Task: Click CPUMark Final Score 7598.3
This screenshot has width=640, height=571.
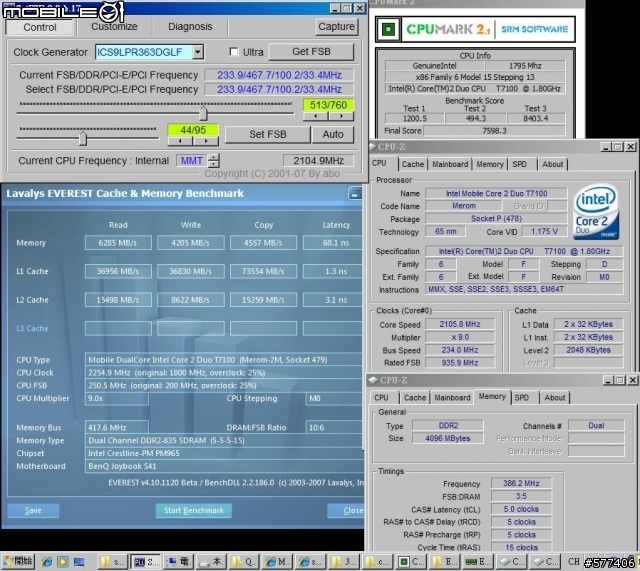Action: pyautogui.click(x=494, y=131)
